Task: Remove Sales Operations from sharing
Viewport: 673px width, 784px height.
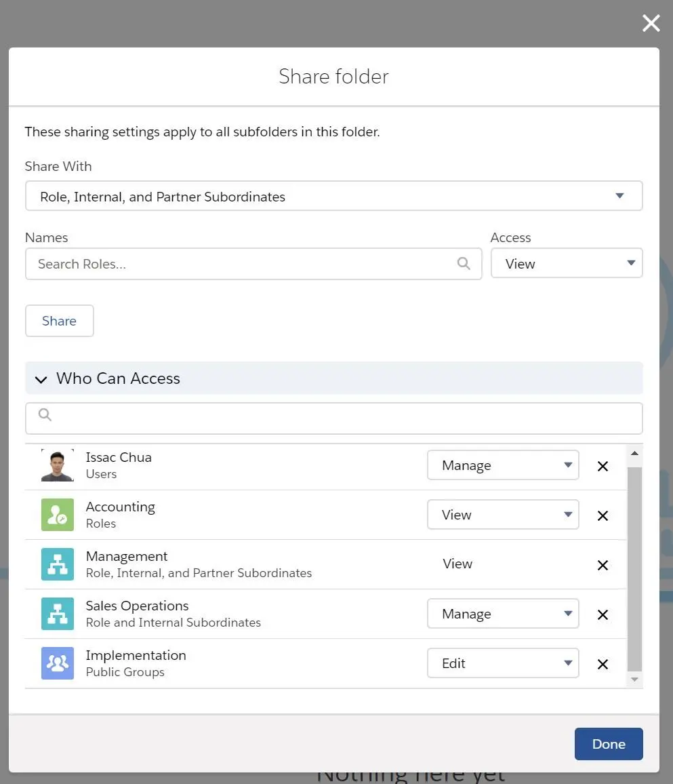Action: tap(603, 614)
